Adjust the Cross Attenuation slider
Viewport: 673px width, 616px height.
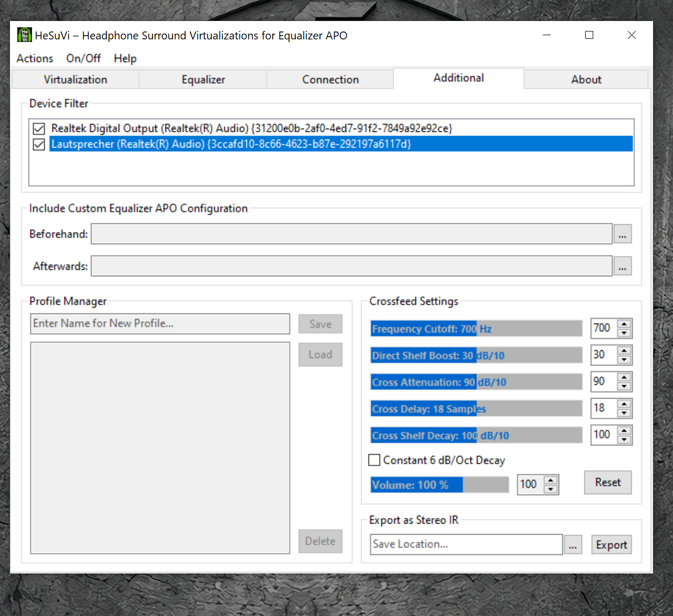tap(476, 382)
